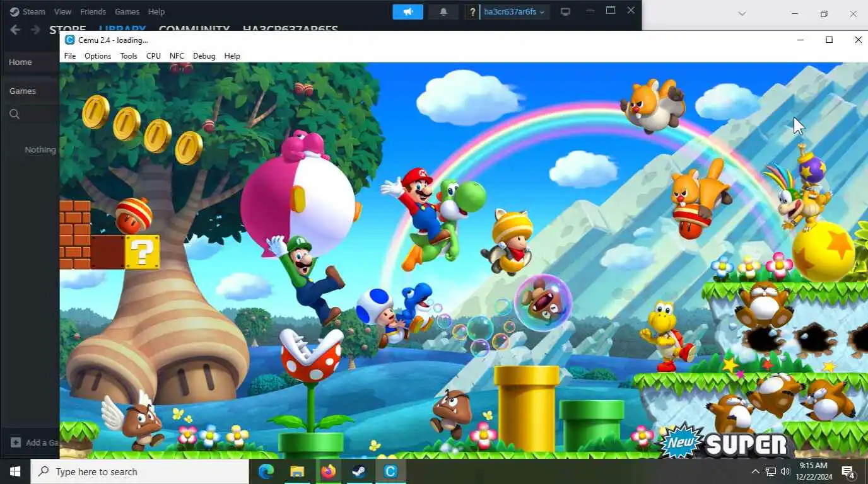Screen dimensions: 868x484
Task: Open the Tools menu in Cemu
Action: pos(129,56)
